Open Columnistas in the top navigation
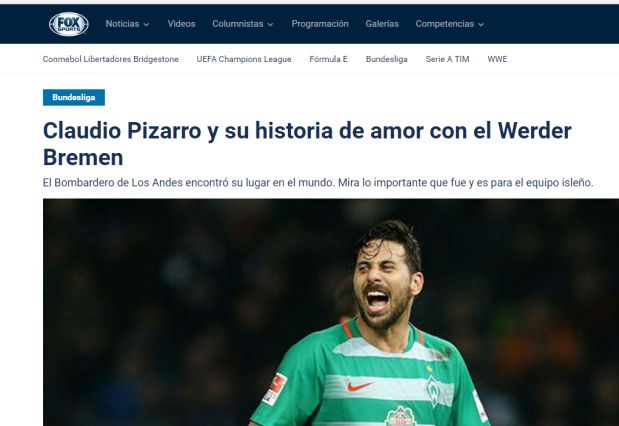 click(238, 24)
